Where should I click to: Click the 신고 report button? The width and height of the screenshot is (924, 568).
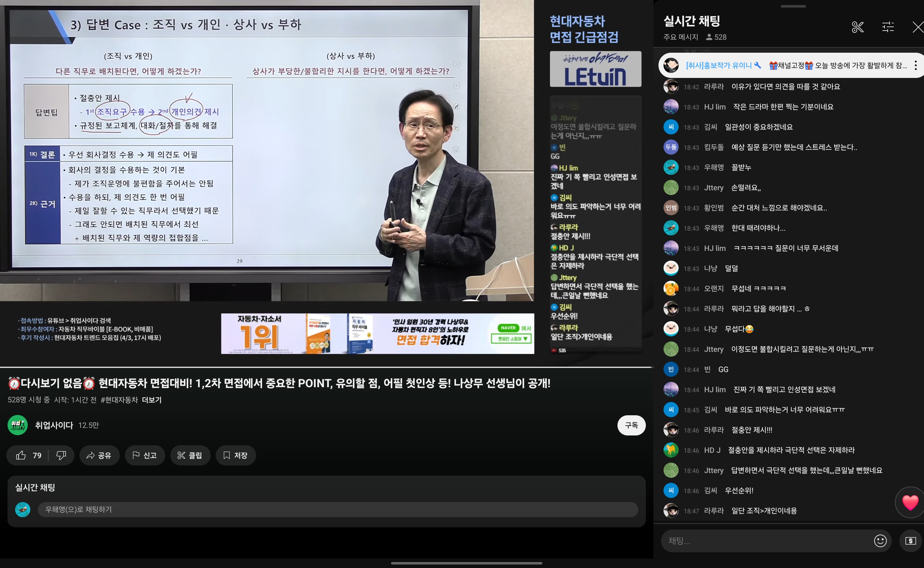[145, 455]
